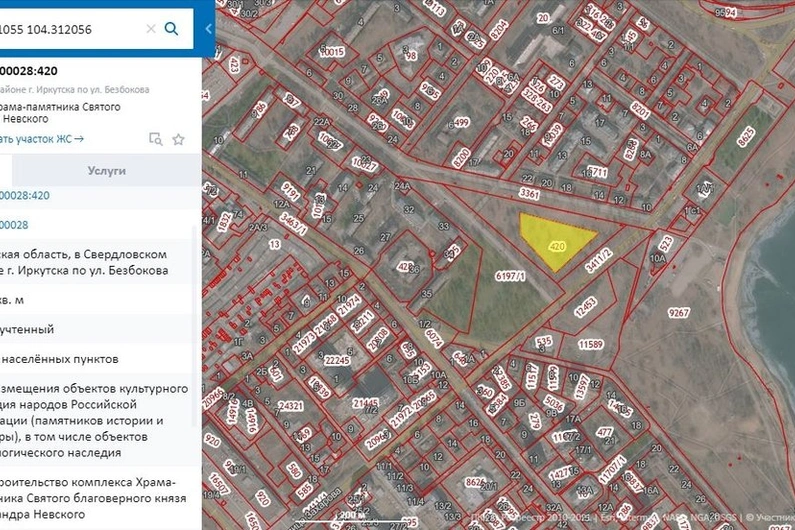Screen dimensions: 795x530
Task: Collapse the left info panel
Action: pyautogui.click(x=208, y=29)
